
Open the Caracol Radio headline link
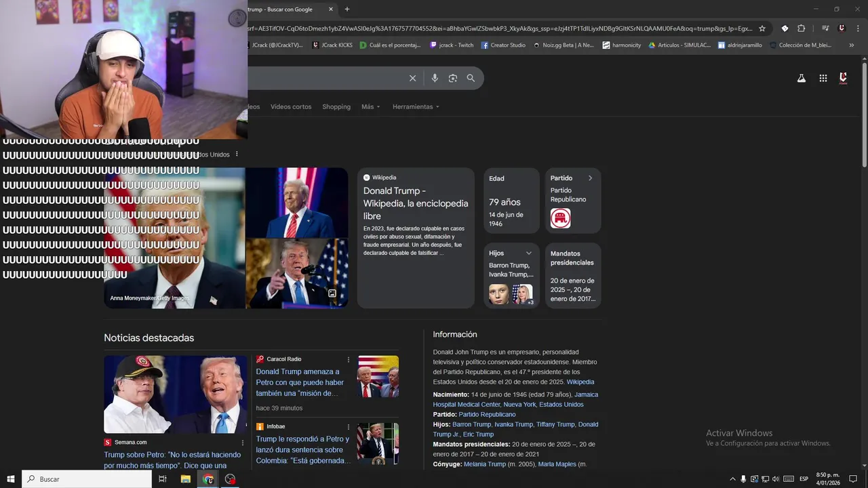pyautogui.click(x=301, y=382)
